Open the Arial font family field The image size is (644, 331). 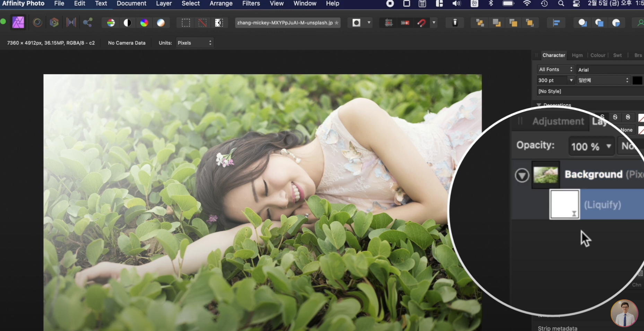(x=610, y=70)
